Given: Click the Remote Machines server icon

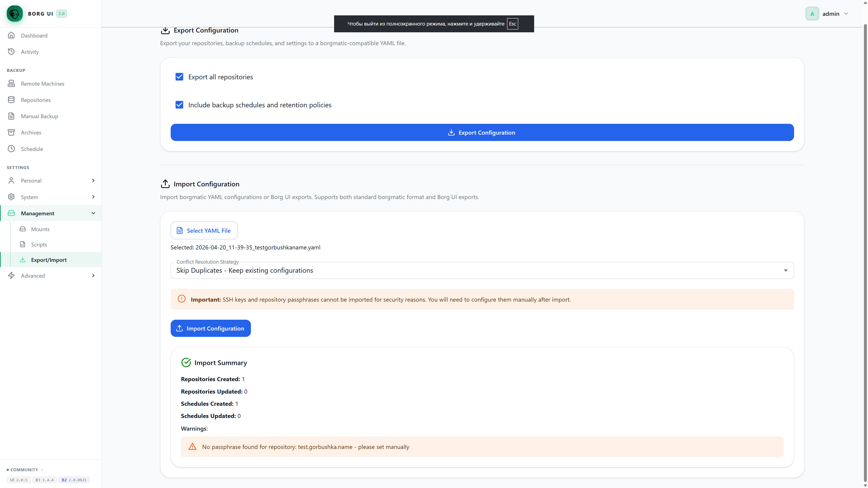Looking at the screenshot, I should (x=11, y=83).
